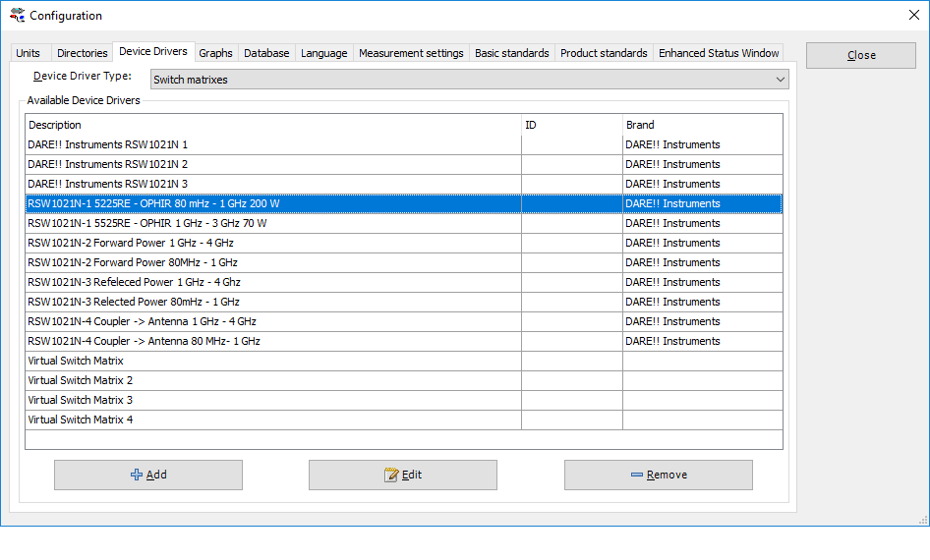Open the Database tab
Screen dimensions: 930x560
click(x=266, y=53)
